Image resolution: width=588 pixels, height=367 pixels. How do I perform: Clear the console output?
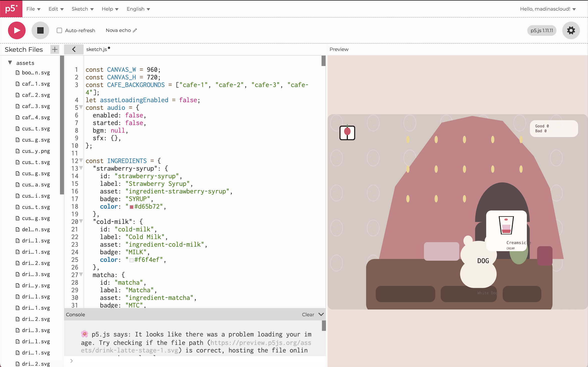pyautogui.click(x=308, y=314)
